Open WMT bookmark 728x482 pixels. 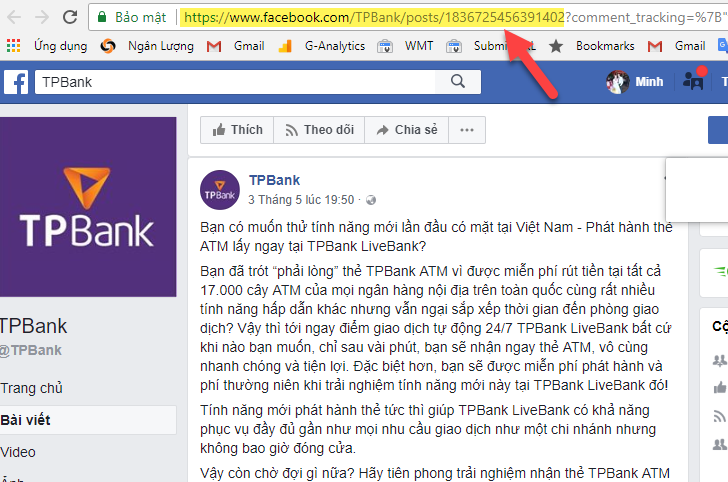(419, 46)
